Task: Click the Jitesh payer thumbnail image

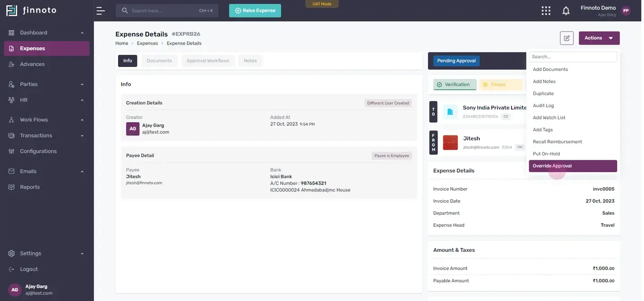Action: point(450,142)
